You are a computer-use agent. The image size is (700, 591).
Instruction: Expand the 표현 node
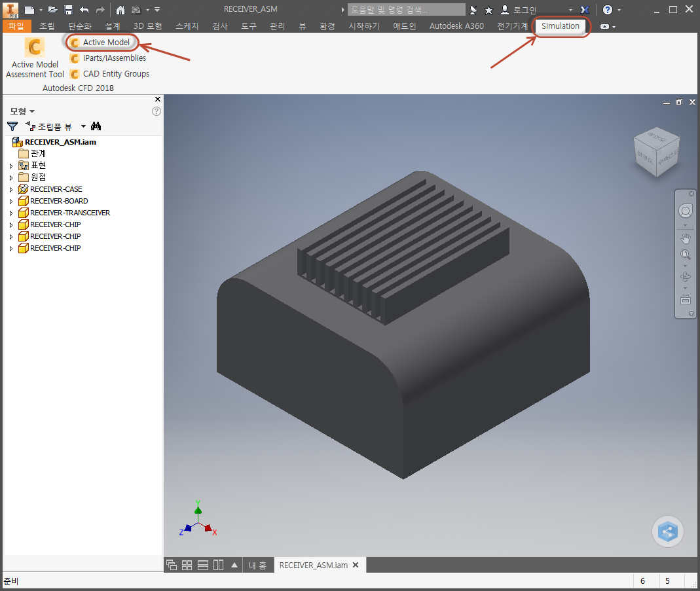(11, 166)
